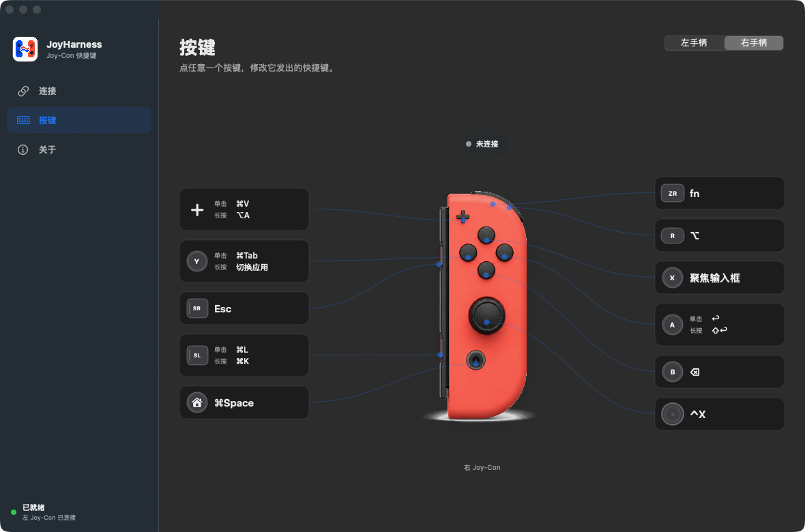Viewport: 805px width, 532px height.
Task: Click the link icon beside 连接
Action: tap(23, 91)
